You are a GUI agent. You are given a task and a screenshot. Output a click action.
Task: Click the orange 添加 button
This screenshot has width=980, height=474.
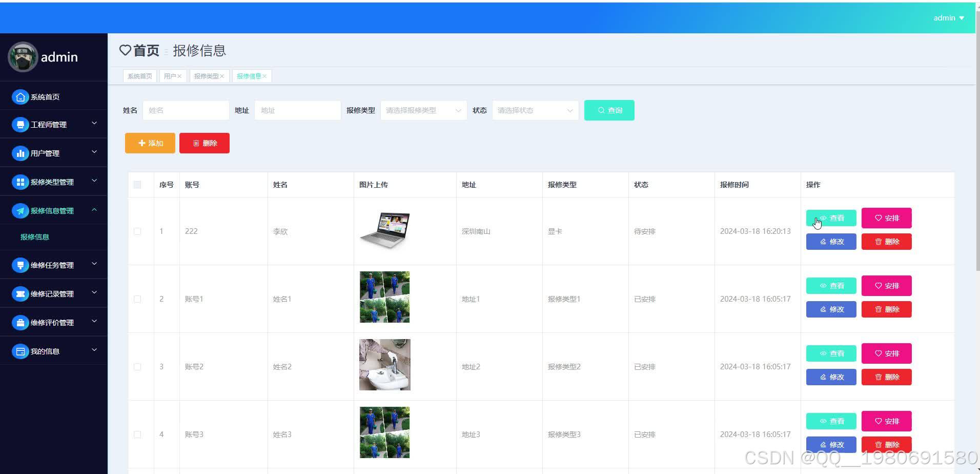tap(149, 143)
